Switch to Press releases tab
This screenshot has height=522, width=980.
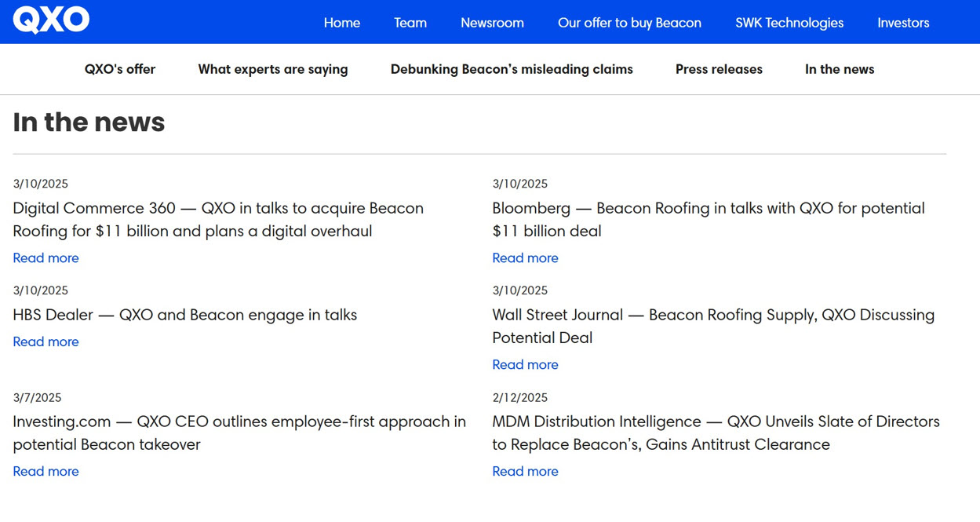[x=719, y=69]
